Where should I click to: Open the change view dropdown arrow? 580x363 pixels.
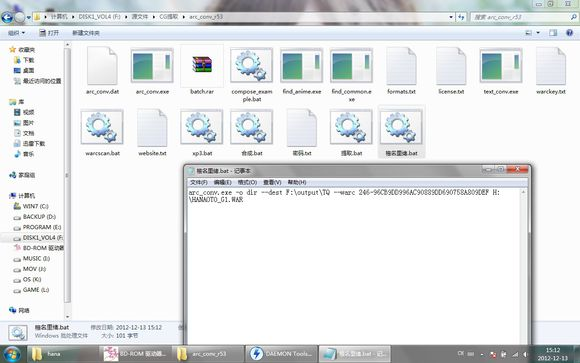click(x=538, y=33)
